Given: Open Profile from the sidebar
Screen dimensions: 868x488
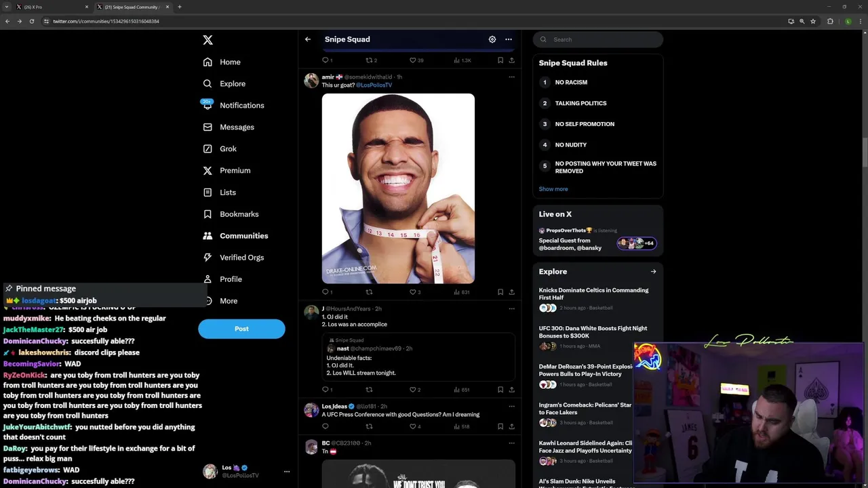Looking at the screenshot, I should [222, 279].
